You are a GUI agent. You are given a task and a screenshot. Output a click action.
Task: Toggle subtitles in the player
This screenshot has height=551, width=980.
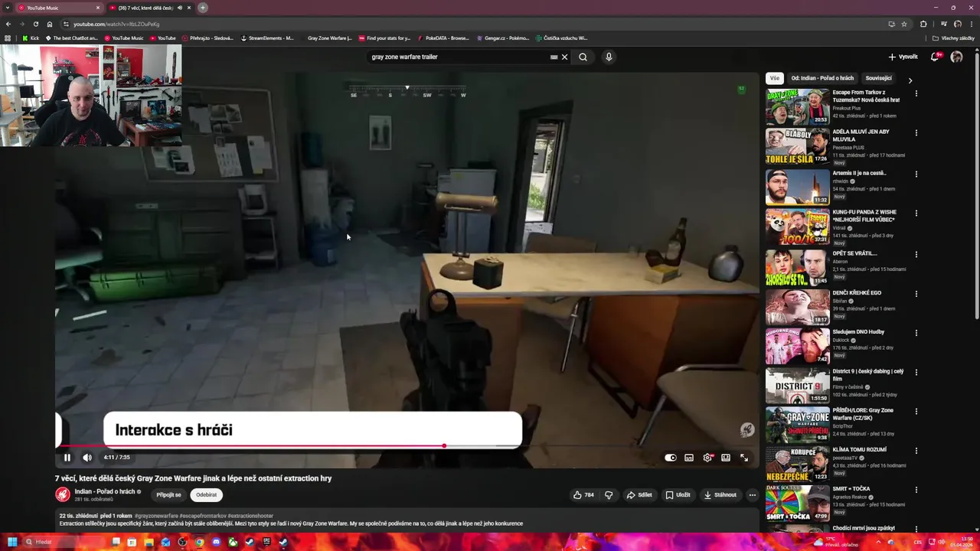coord(689,458)
